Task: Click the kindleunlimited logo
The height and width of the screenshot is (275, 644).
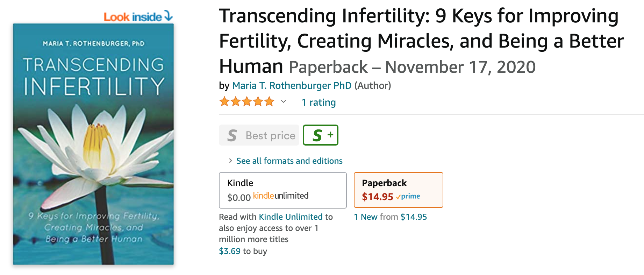Action: point(281,196)
